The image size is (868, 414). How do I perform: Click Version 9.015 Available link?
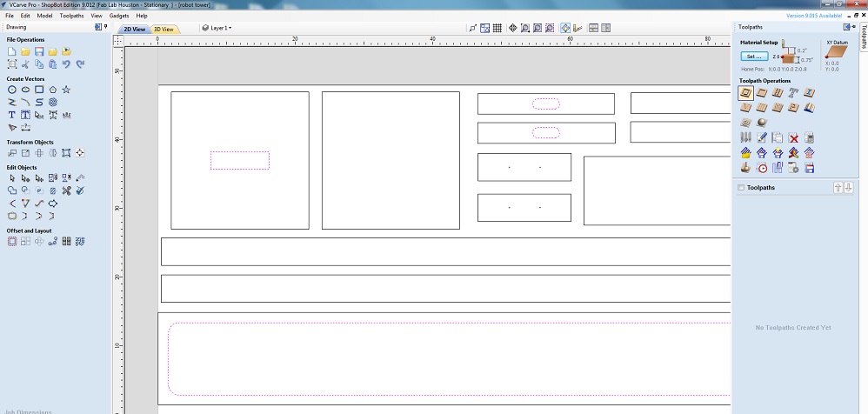click(x=814, y=16)
